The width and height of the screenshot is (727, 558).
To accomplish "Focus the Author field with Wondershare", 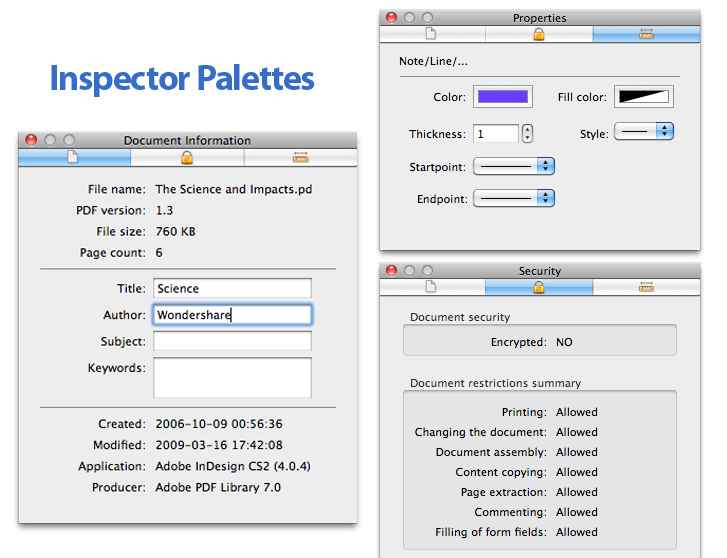I will 232,315.
